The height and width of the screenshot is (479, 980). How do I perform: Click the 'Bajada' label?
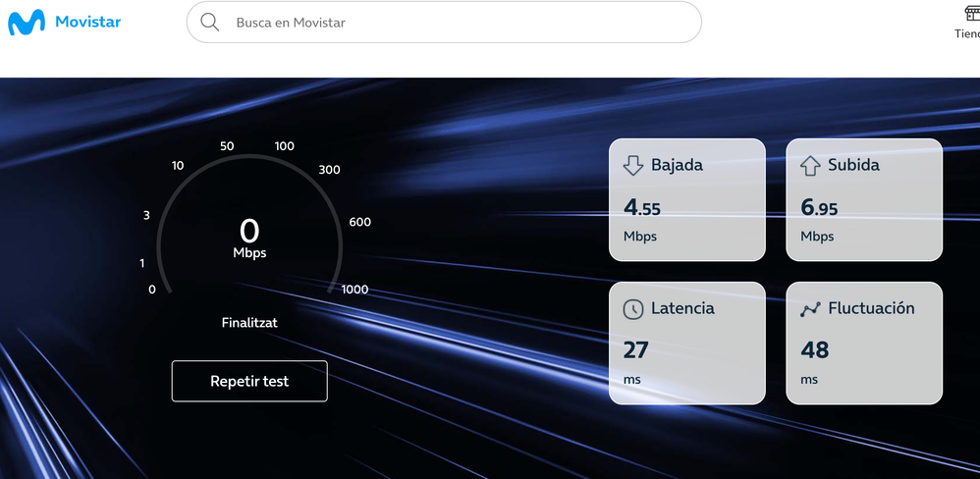click(x=677, y=165)
